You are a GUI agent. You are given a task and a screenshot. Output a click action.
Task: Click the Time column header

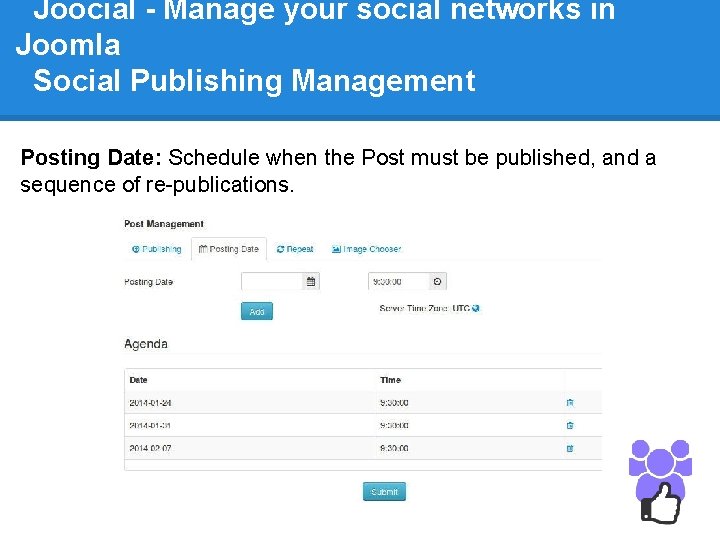(x=390, y=380)
